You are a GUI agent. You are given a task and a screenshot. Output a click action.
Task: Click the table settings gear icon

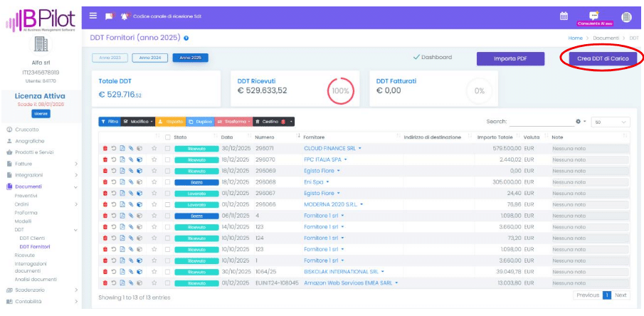[578, 122]
